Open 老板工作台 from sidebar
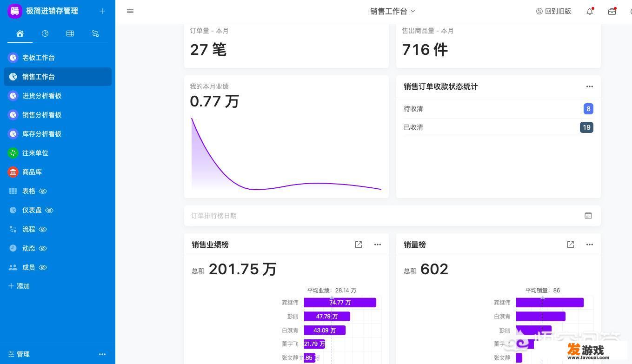This screenshot has height=364, width=632. point(58,58)
